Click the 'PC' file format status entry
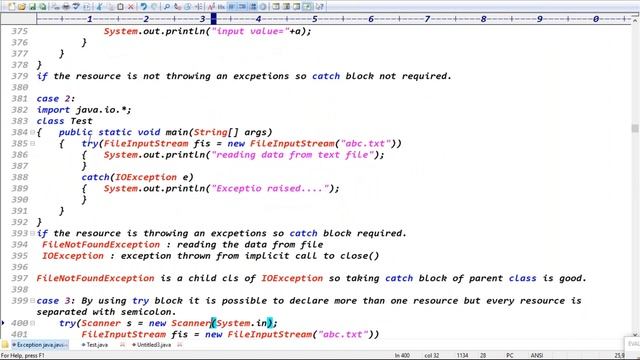640x360 pixels. pyautogui.click(x=510, y=356)
